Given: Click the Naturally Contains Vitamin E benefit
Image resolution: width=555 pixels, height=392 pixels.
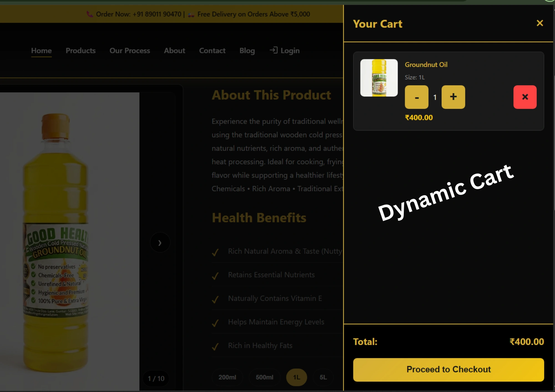Looking at the screenshot, I should pos(275,298).
